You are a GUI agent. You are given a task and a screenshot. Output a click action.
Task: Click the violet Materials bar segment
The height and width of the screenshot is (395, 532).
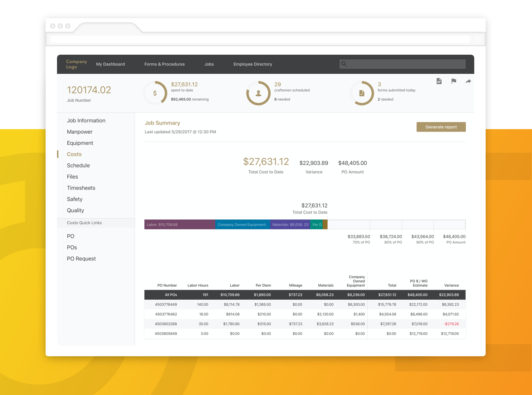coord(290,224)
